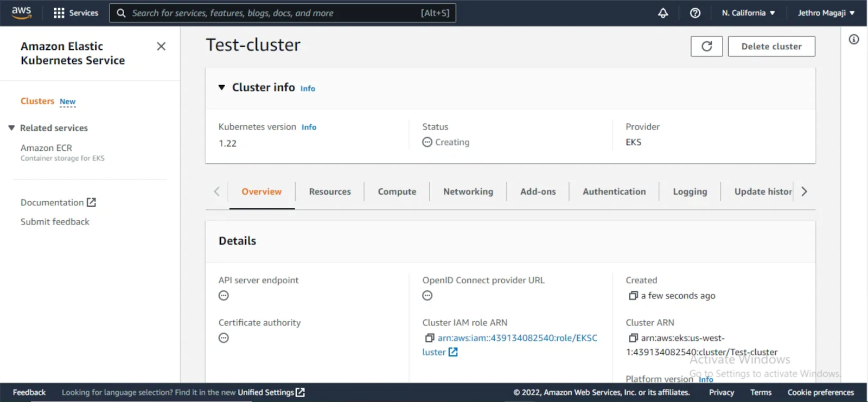
Task: Click the API server endpoint pending icon
Action: pos(224,296)
